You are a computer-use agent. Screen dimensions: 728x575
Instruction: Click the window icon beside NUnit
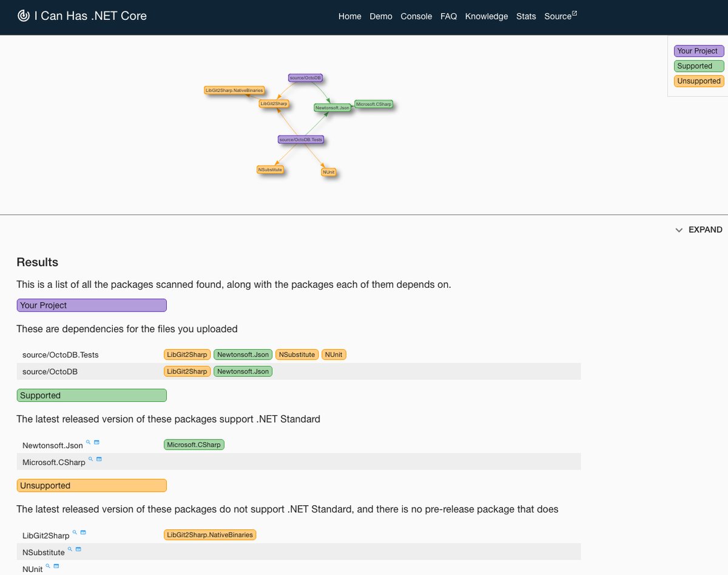56,566
